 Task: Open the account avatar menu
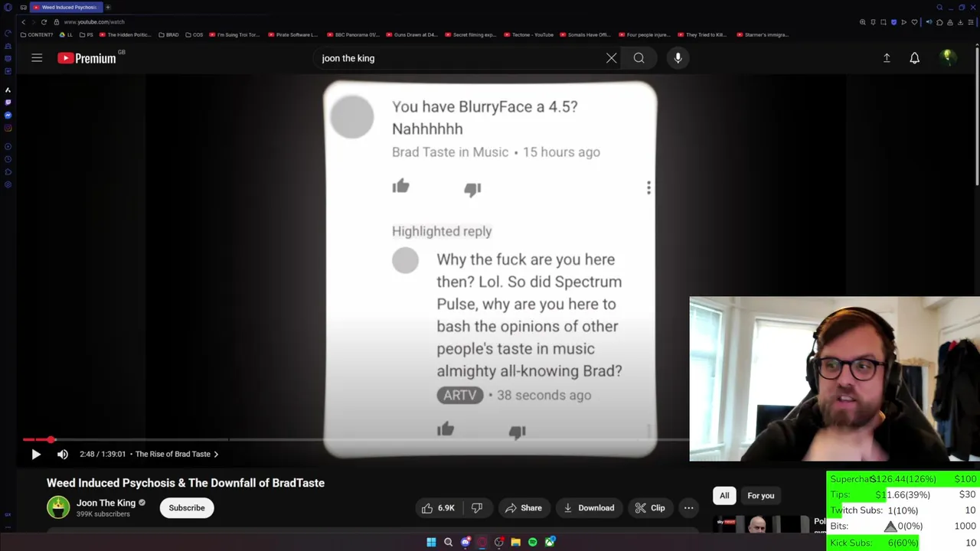click(x=947, y=57)
